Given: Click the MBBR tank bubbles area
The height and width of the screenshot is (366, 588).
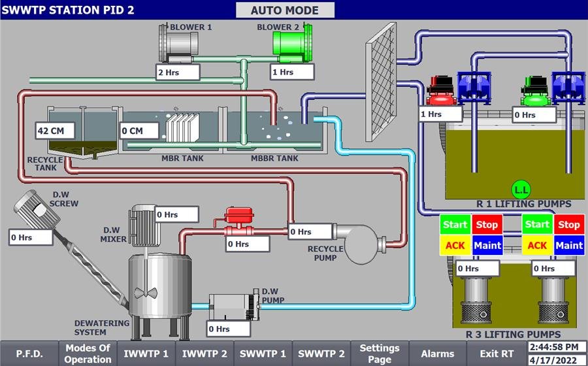Looking at the screenshot, I should pos(277,127).
